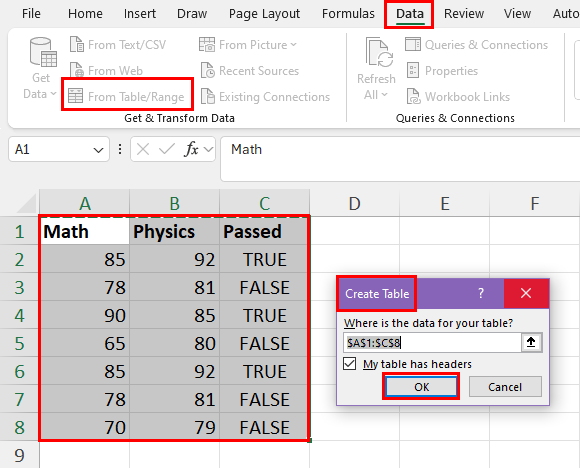Screen dimensions: 580x468
Task: Expand the From Picture dropdown arrow
Action: (x=294, y=45)
